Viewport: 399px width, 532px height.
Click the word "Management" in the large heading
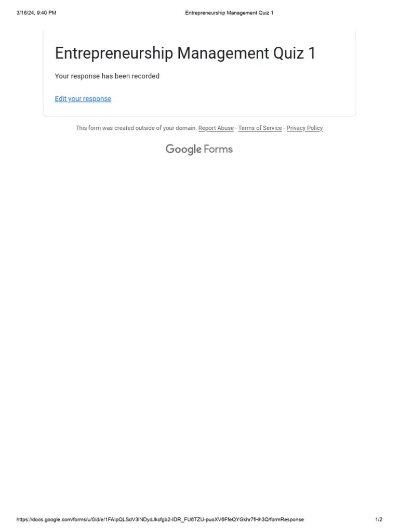click(x=223, y=54)
